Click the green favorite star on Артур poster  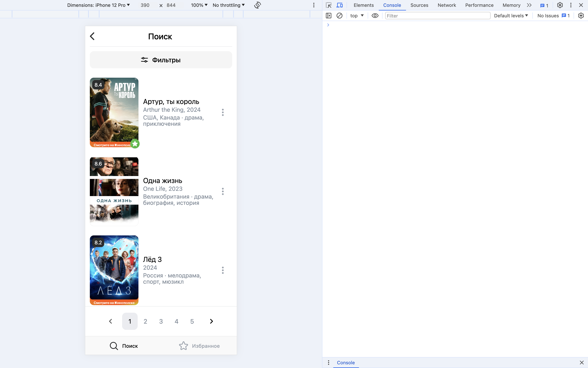(x=135, y=144)
